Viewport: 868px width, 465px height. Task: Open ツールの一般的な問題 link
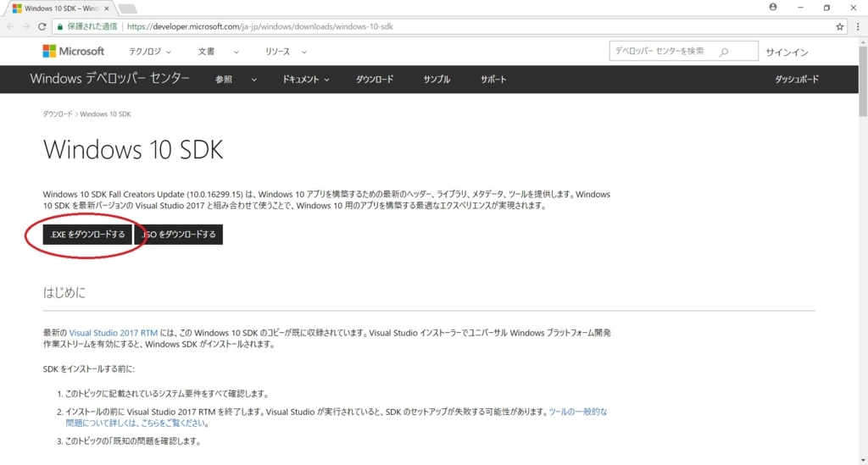tap(578, 412)
